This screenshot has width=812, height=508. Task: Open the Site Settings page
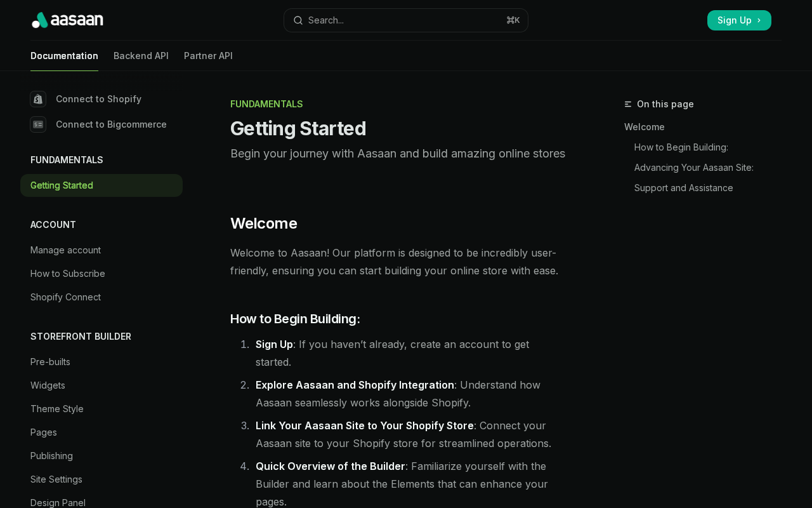click(56, 479)
